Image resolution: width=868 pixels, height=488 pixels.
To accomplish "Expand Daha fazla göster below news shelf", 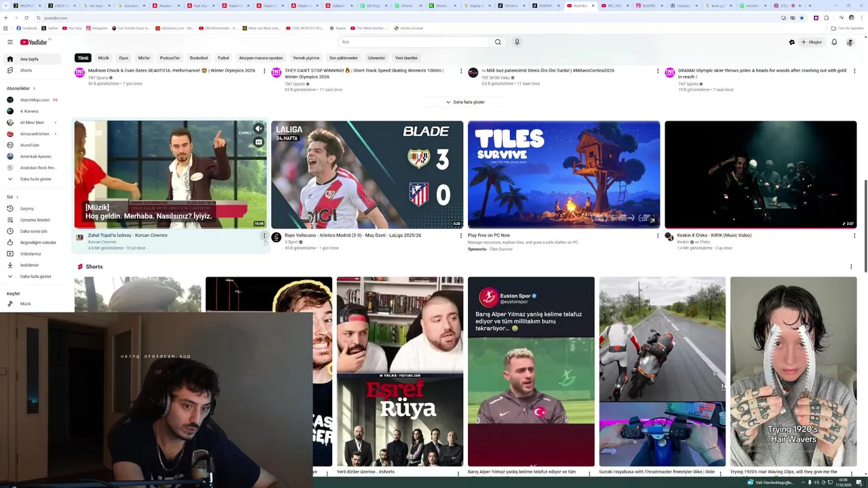I will [465, 102].
